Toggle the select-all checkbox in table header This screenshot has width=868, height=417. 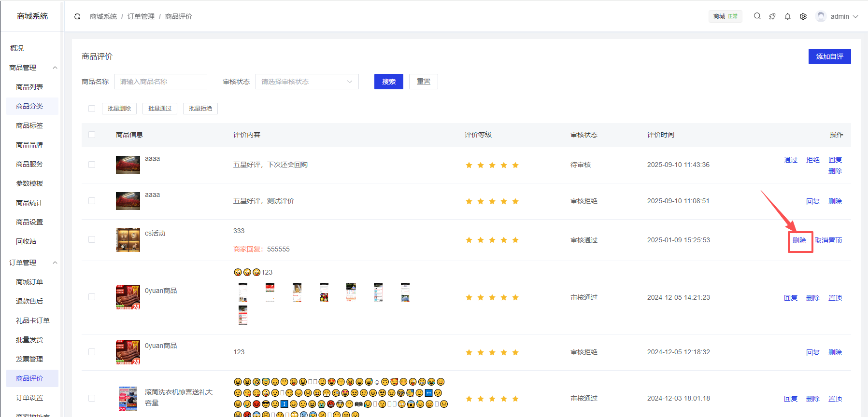point(92,135)
